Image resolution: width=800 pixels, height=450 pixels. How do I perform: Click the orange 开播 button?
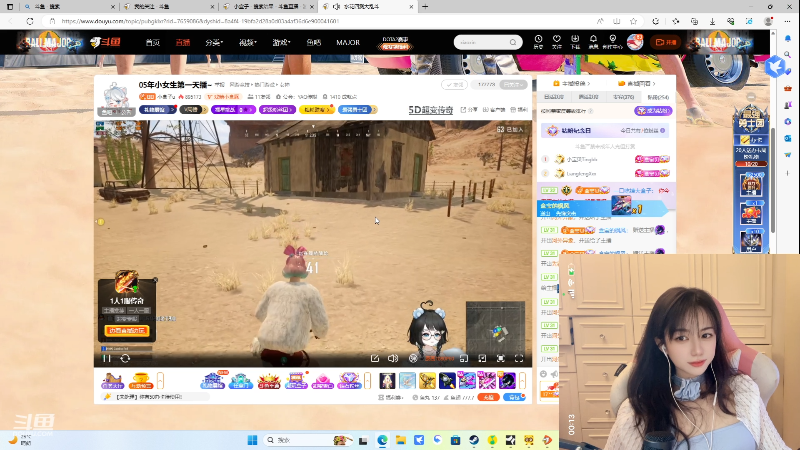pos(666,42)
